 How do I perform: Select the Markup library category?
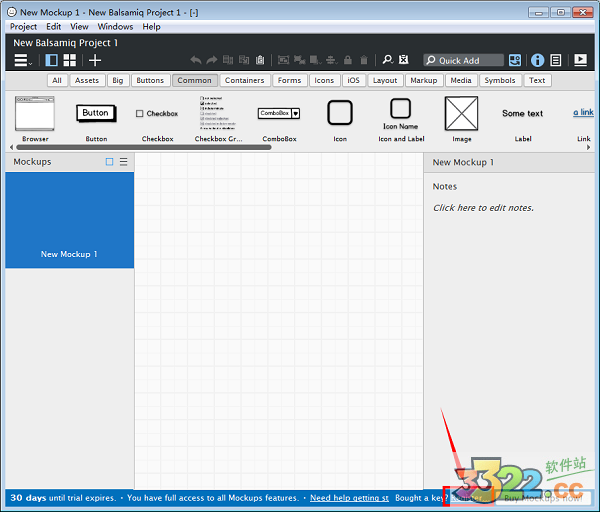click(424, 80)
